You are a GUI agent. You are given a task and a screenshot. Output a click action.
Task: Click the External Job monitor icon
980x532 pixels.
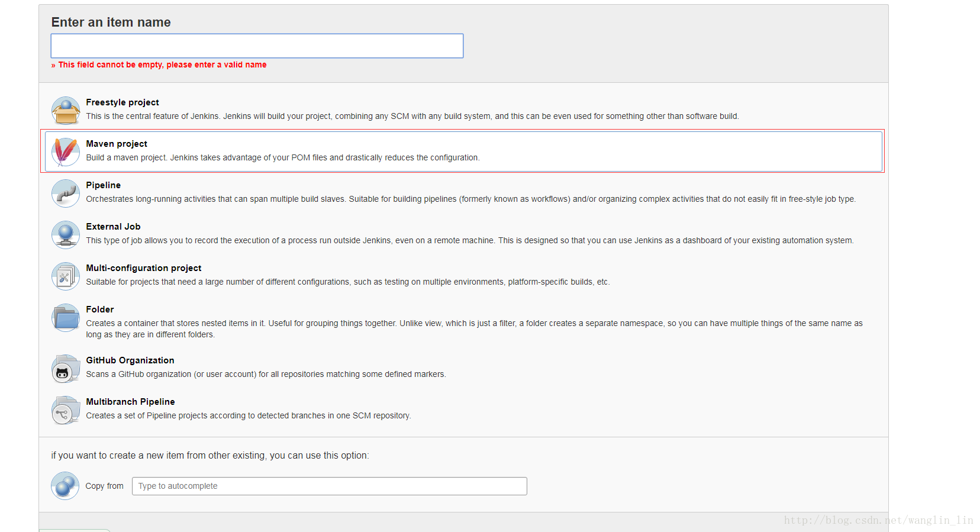point(66,235)
